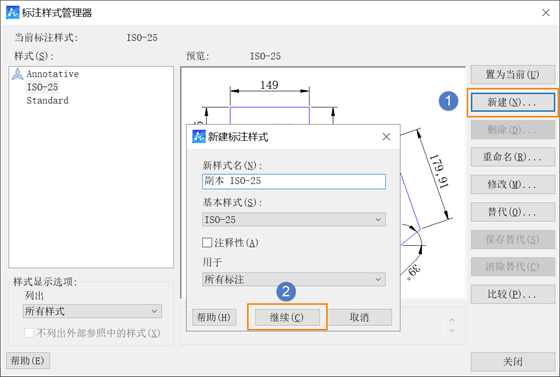Image resolution: width=560 pixels, height=377 pixels.
Task: Click the 标注样式管理器 title bar app icon
Action: 13,12
